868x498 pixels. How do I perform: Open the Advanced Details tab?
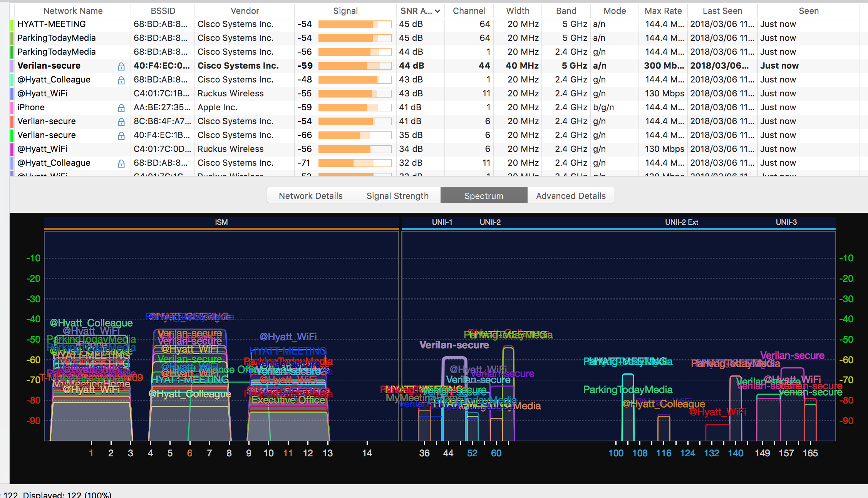coord(571,196)
